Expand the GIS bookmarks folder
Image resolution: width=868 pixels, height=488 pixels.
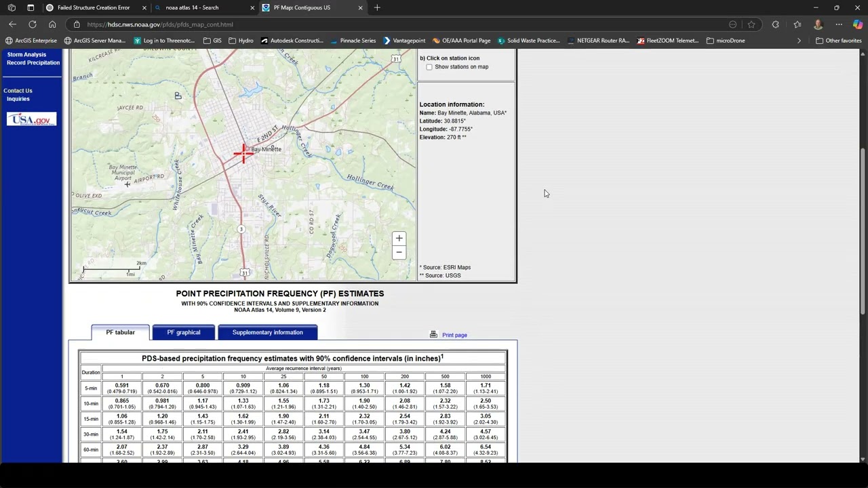click(212, 41)
